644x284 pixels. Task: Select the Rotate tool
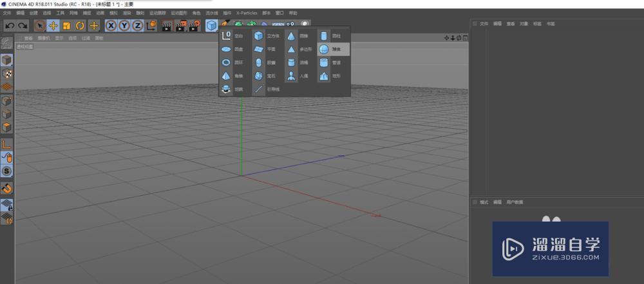80,26
